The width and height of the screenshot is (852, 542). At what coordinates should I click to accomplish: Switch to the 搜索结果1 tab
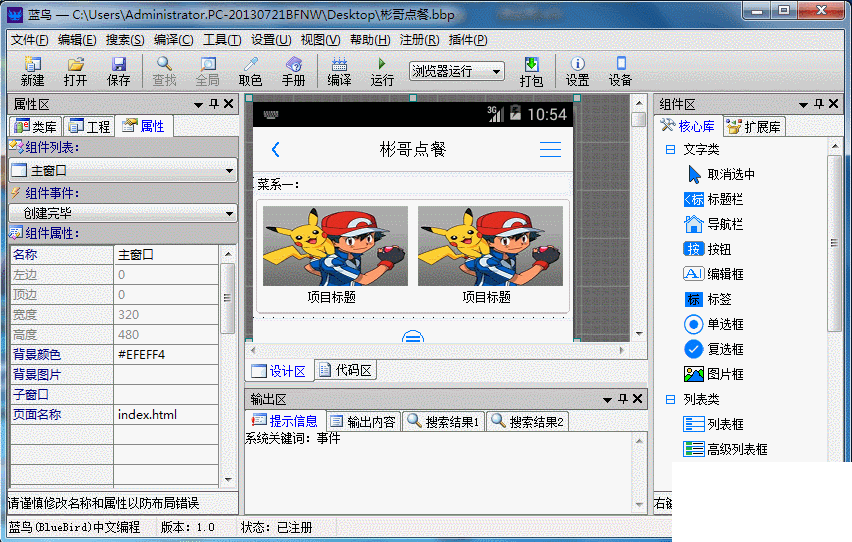tap(443, 422)
